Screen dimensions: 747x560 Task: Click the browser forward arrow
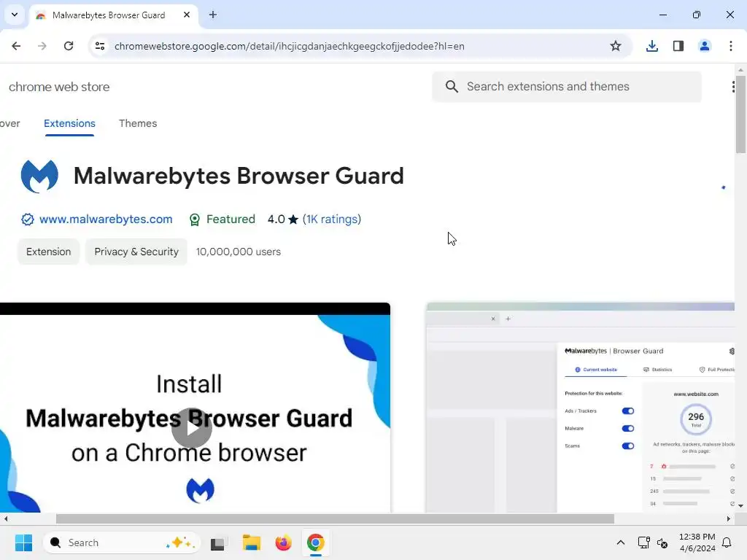(x=42, y=46)
